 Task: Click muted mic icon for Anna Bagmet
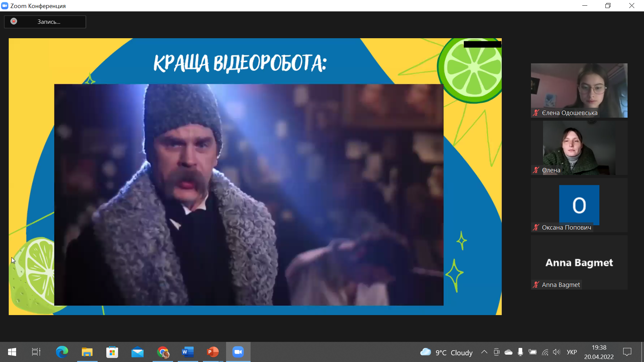[x=536, y=285]
